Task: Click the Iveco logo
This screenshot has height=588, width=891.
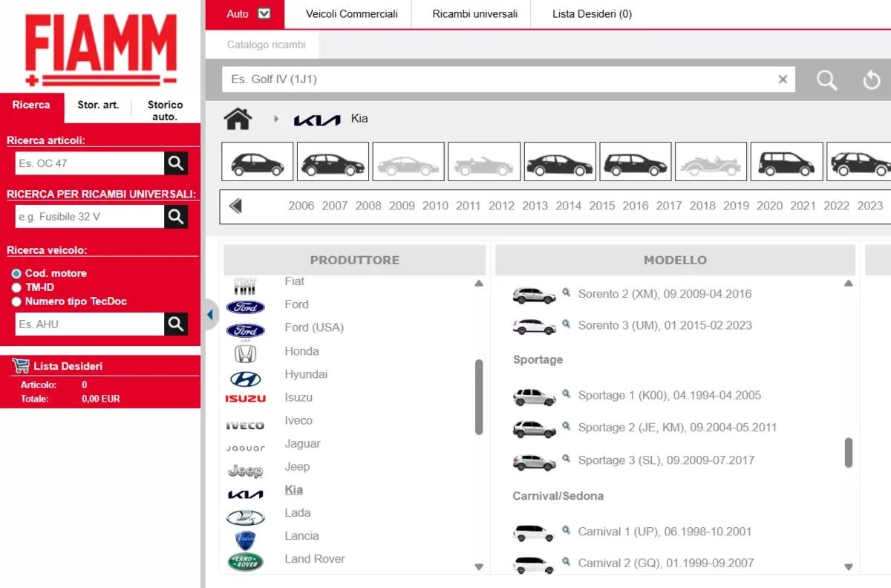Action: 245,425
